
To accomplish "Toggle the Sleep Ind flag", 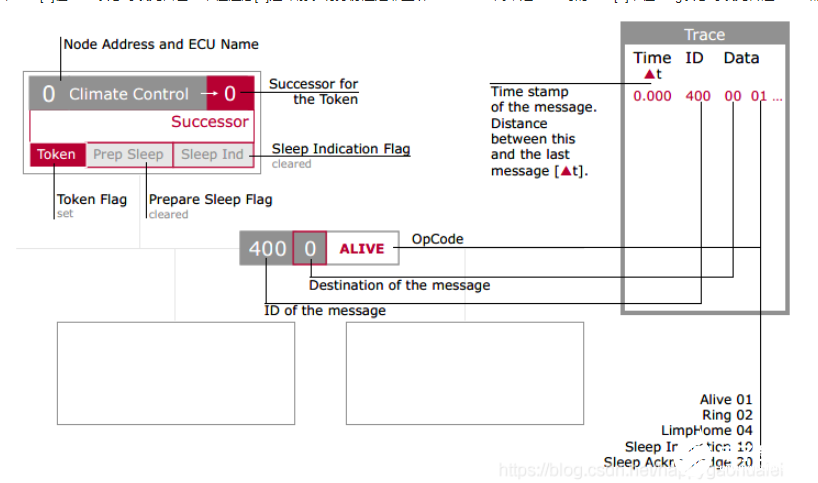I will coord(212,155).
